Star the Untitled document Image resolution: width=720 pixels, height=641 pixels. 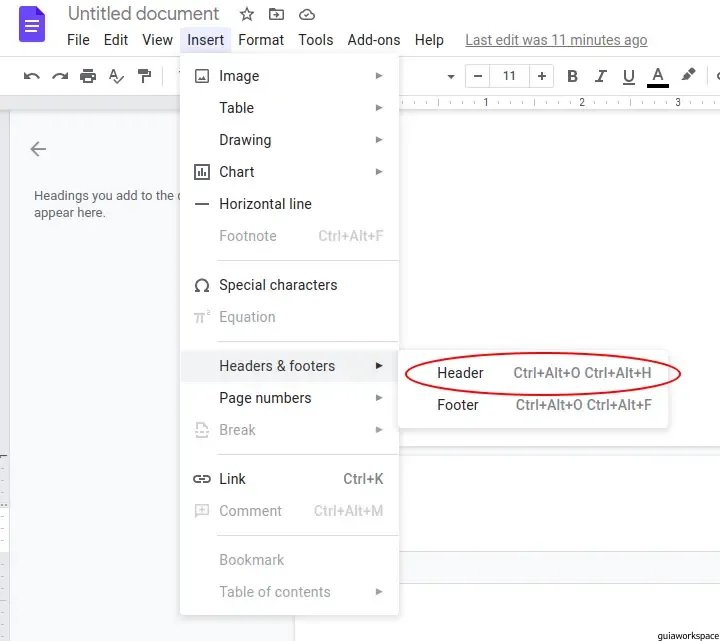[247, 14]
